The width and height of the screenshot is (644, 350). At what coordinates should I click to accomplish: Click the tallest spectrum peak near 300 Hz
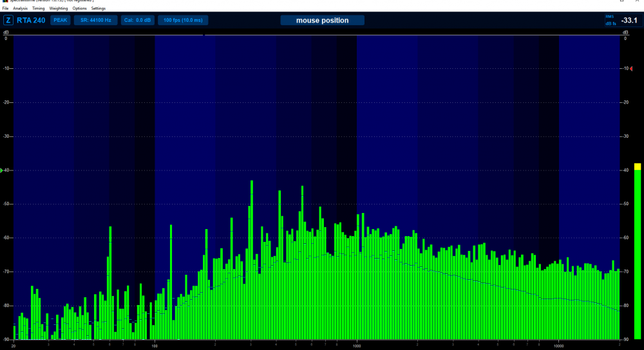click(252, 260)
